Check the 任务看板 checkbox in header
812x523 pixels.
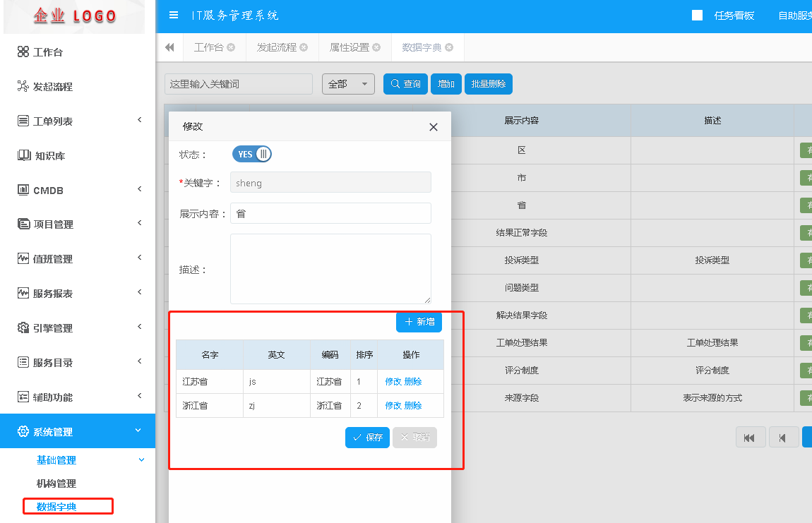(x=697, y=16)
